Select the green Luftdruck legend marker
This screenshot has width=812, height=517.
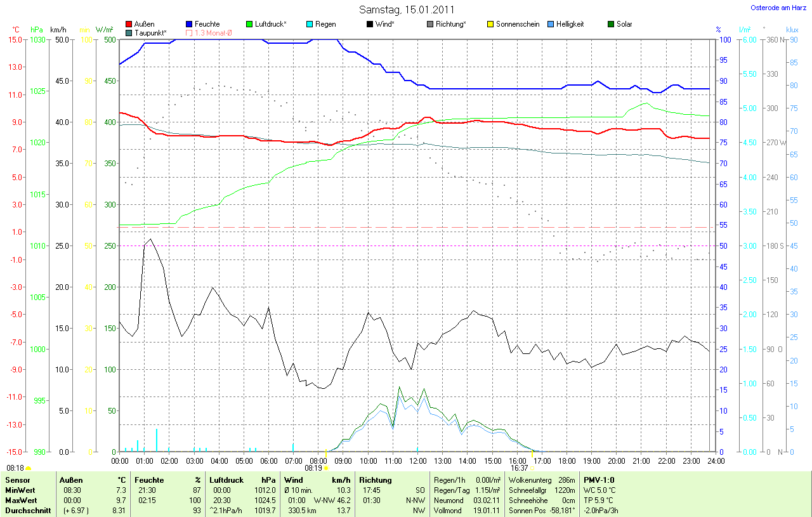tap(249, 24)
